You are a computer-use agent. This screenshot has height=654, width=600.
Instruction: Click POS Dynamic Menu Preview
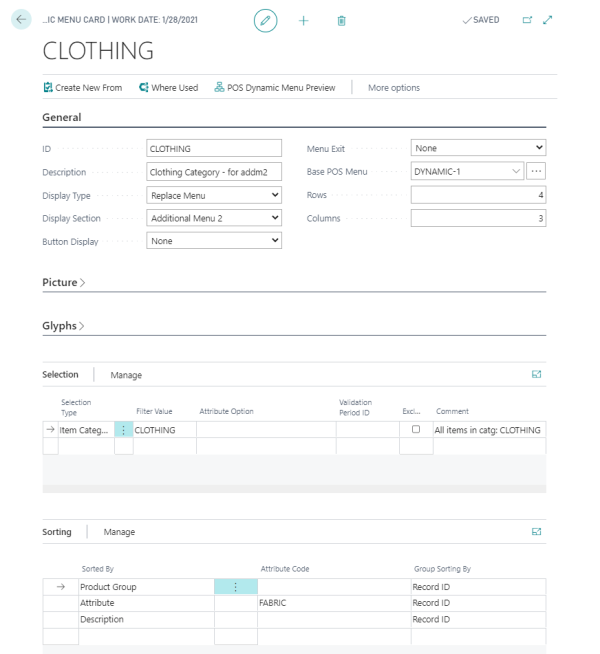point(275,88)
